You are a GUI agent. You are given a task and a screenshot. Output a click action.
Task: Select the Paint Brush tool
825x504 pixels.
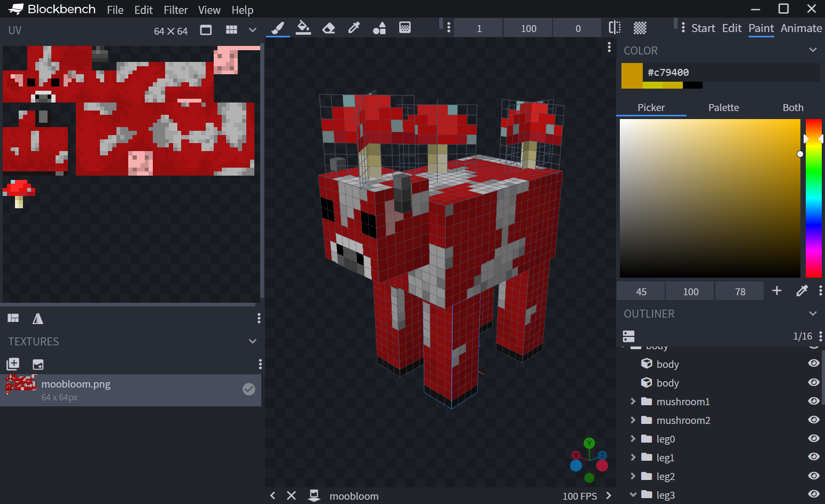tap(278, 28)
